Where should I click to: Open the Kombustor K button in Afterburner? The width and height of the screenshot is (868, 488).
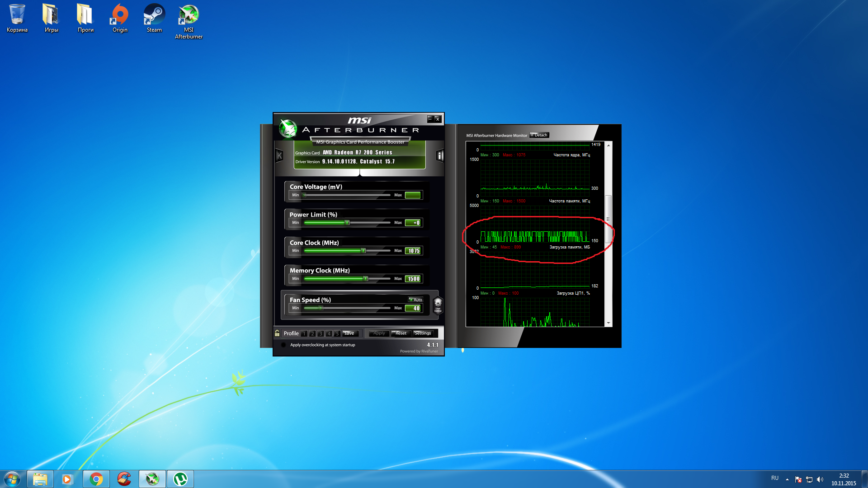[x=279, y=156]
